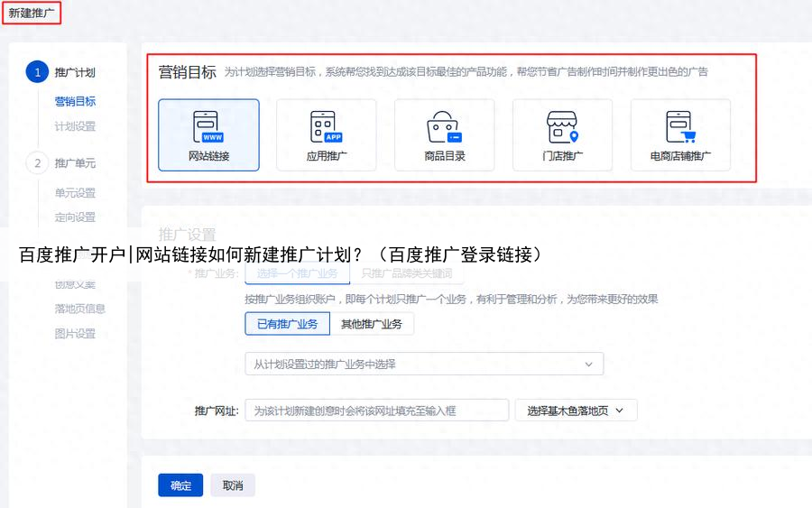812x508 pixels.
Task: Open 落地页信息 in the sidebar
Action: pyautogui.click(x=80, y=309)
